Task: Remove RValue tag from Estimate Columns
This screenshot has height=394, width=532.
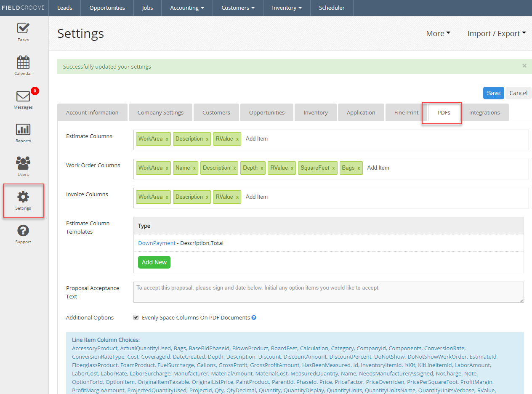Action: [x=237, y=139]
